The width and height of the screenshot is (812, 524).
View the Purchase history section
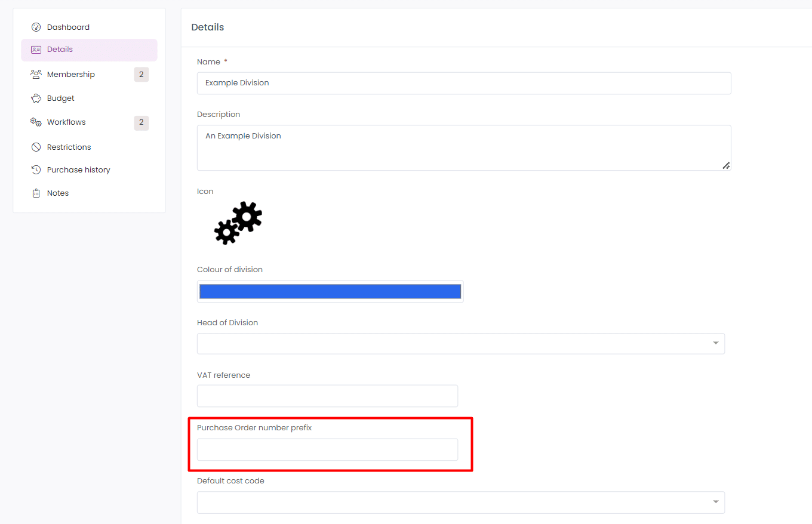click(x=89, y=170)
